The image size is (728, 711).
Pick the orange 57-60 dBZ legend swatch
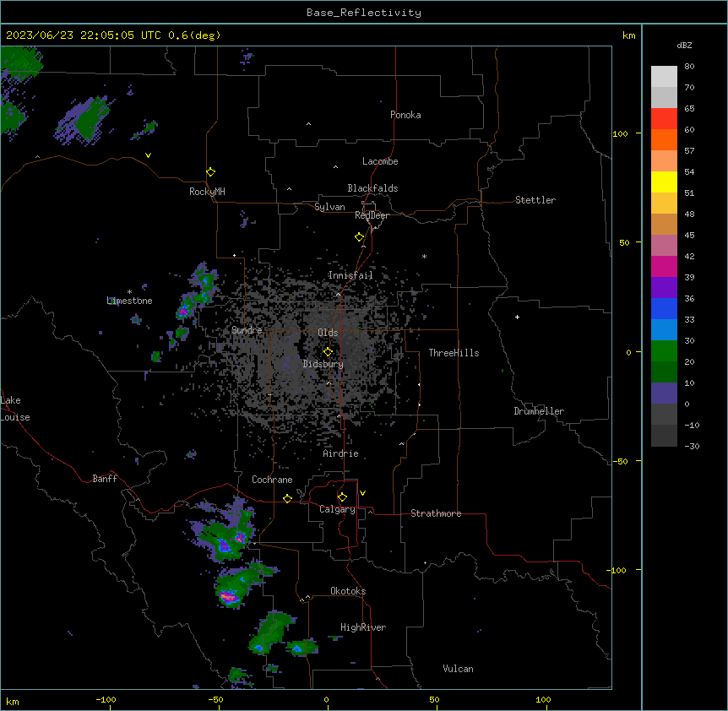point(664,139)
